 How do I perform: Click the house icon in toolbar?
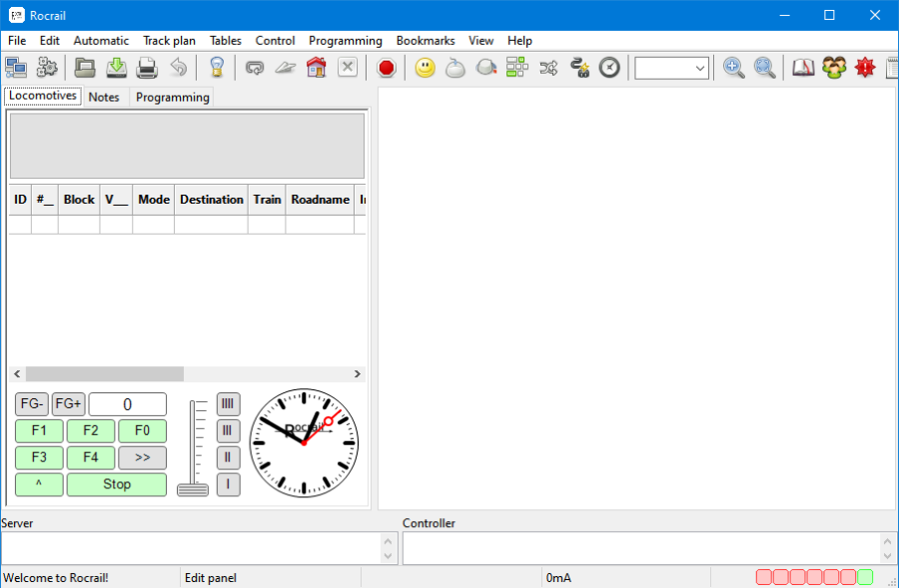[x=317, y=68]
